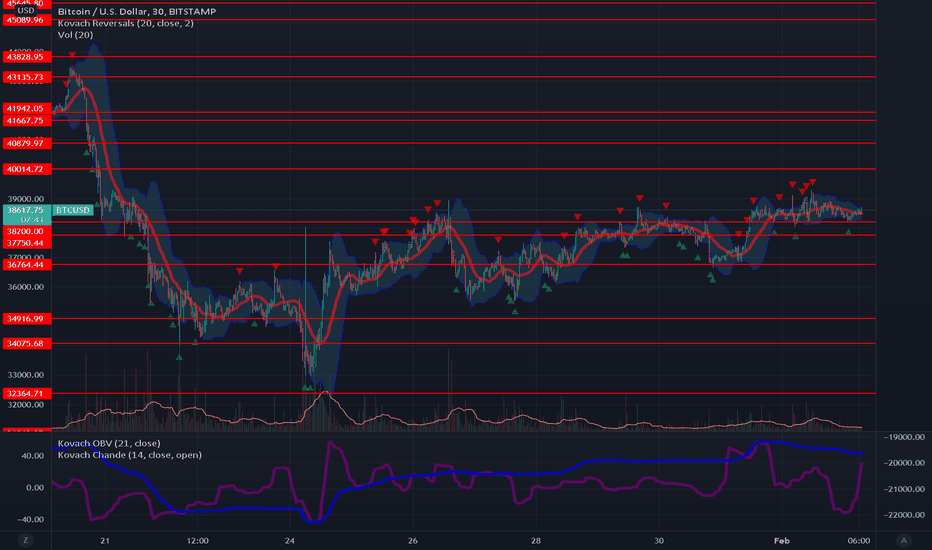Select the 41942.05 price level label
Screen dimensions: 932x550
coord(27,108)
